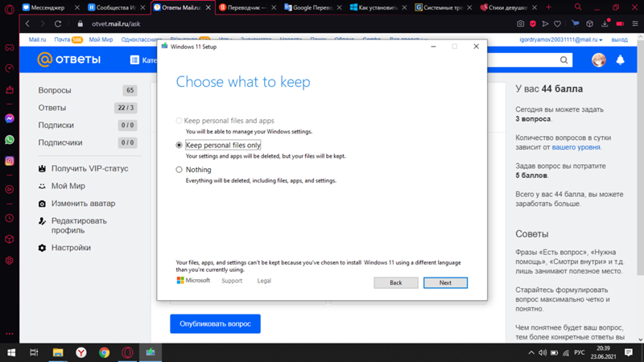Take a snapshot with the camera icon
The width and height of the screenshot is (644, 362).
click(520, 24)
